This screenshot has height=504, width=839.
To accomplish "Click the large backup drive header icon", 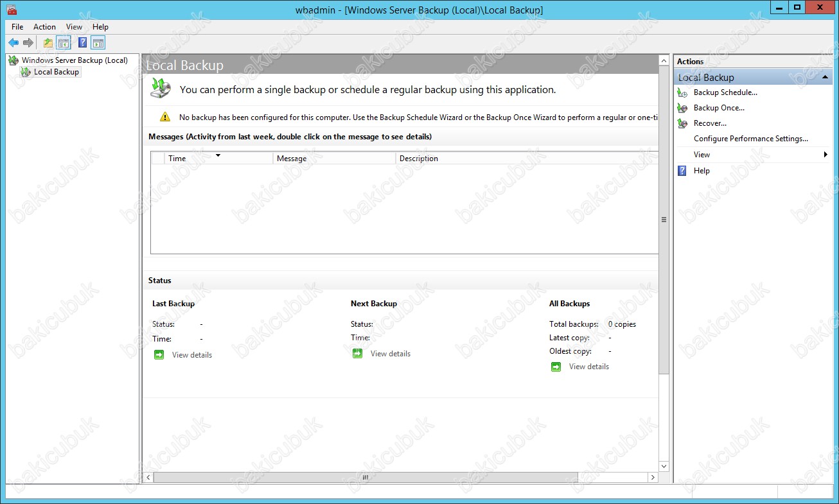I will click(x=161, y=88).
